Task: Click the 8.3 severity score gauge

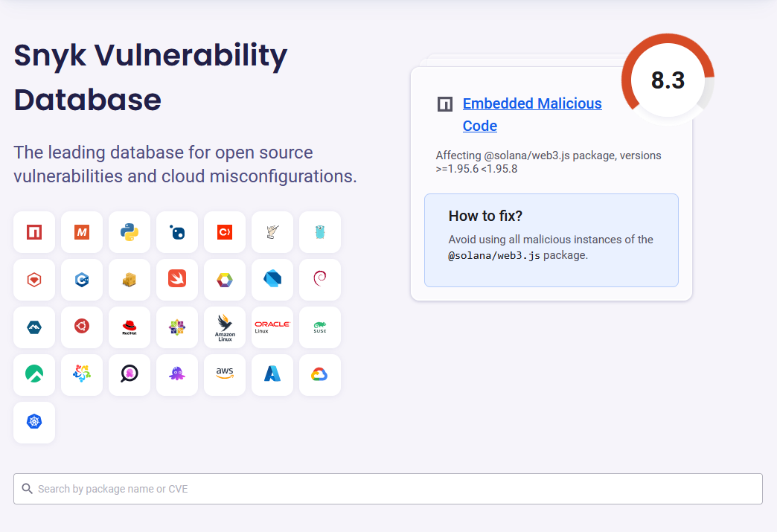Action: [x=668, y=80]
